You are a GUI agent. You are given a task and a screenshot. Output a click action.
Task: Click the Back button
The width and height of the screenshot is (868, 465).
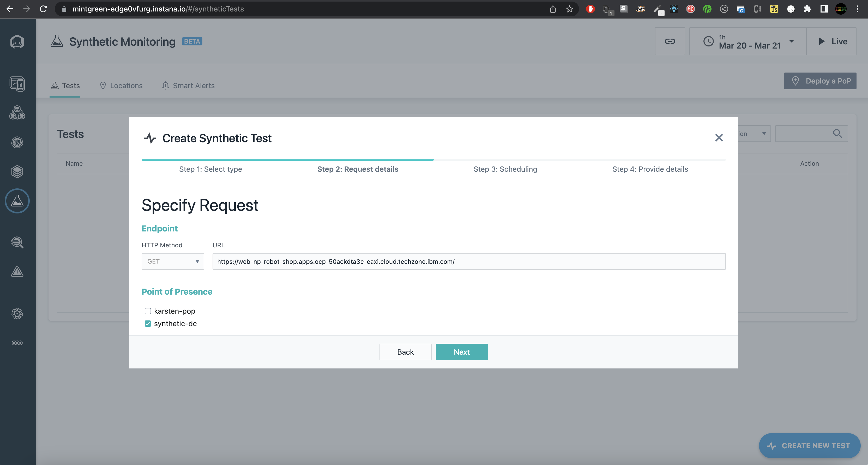coord(405,352)
